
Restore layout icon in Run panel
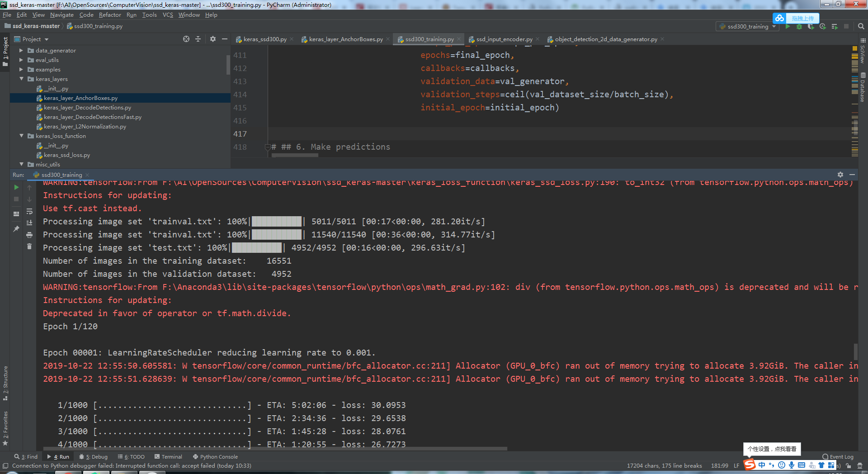click(16, 214)
